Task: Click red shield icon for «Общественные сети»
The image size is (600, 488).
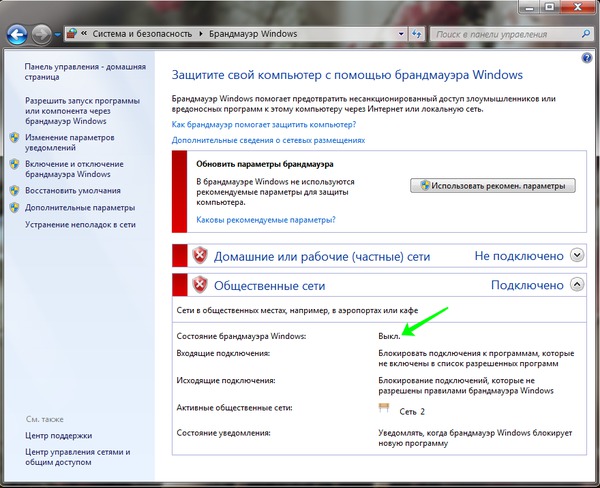Action: [199, 285]
